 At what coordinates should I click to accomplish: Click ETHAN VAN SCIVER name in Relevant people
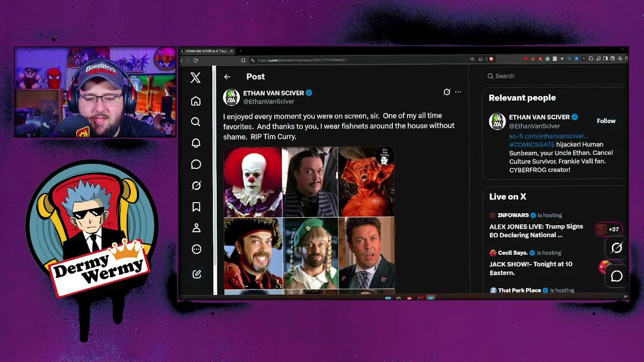pyautogui.click(x=539, y=117)
